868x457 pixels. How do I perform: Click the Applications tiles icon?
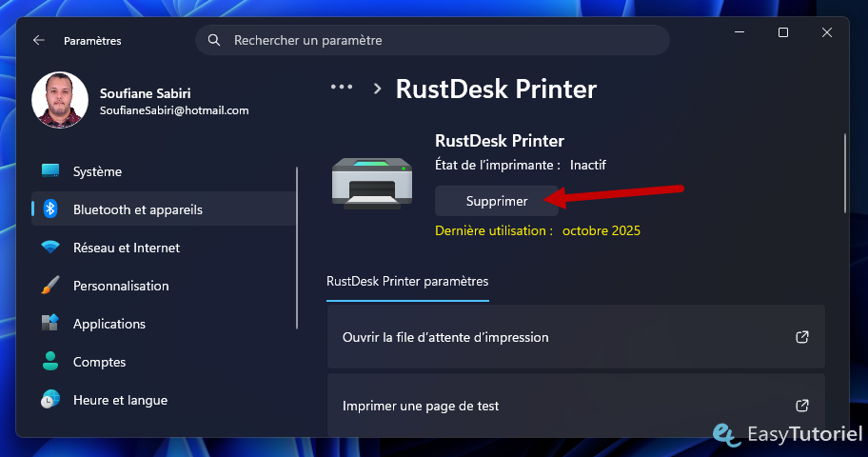tap(50, 323)
